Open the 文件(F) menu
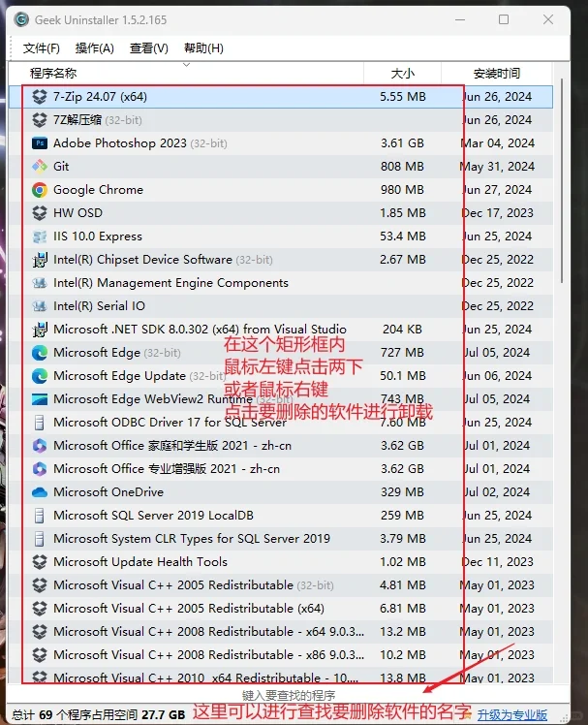The image size is (588, 725). tap(41, 48)
